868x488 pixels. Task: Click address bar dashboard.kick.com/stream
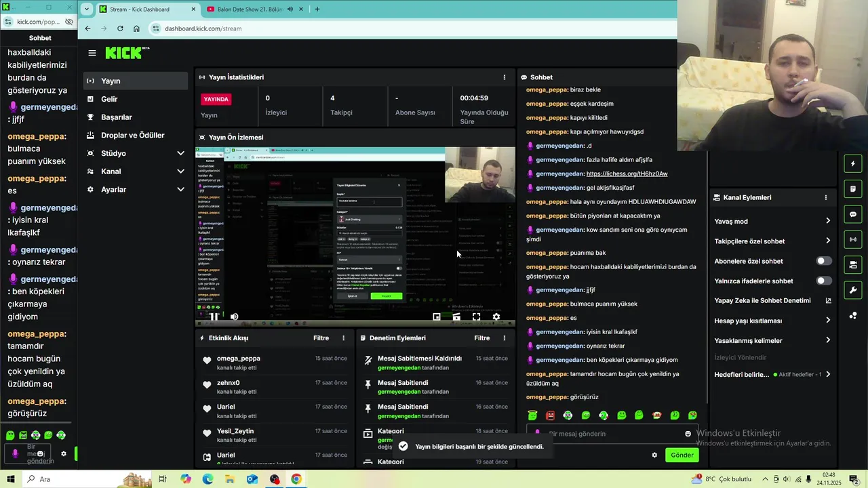pos(203,28)
